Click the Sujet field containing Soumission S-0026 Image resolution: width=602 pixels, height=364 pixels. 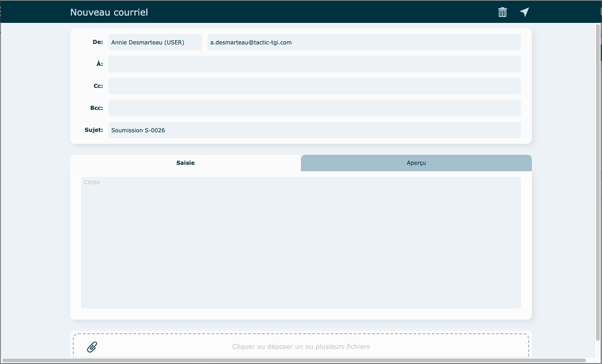pos(314,130)
